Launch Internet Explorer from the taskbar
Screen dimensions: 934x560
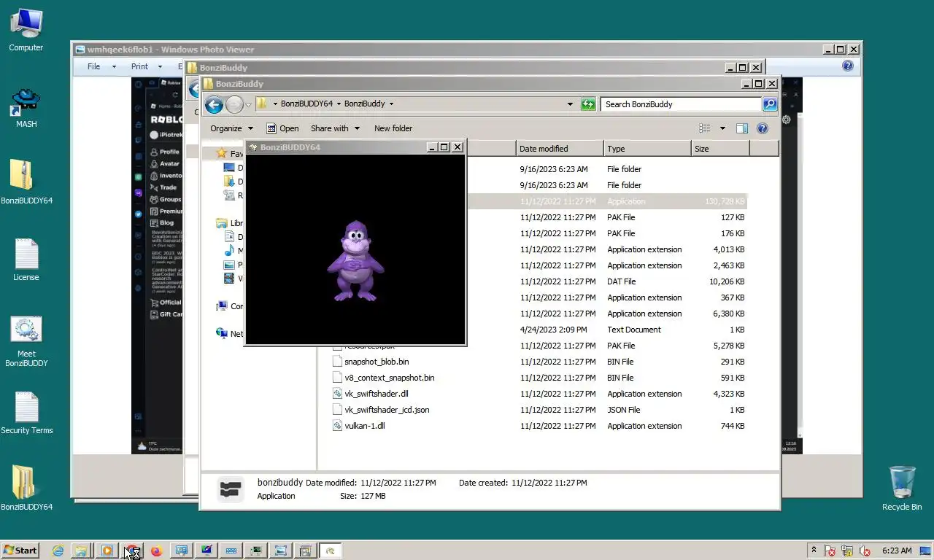pyautogui.click(x=58, y=551)
